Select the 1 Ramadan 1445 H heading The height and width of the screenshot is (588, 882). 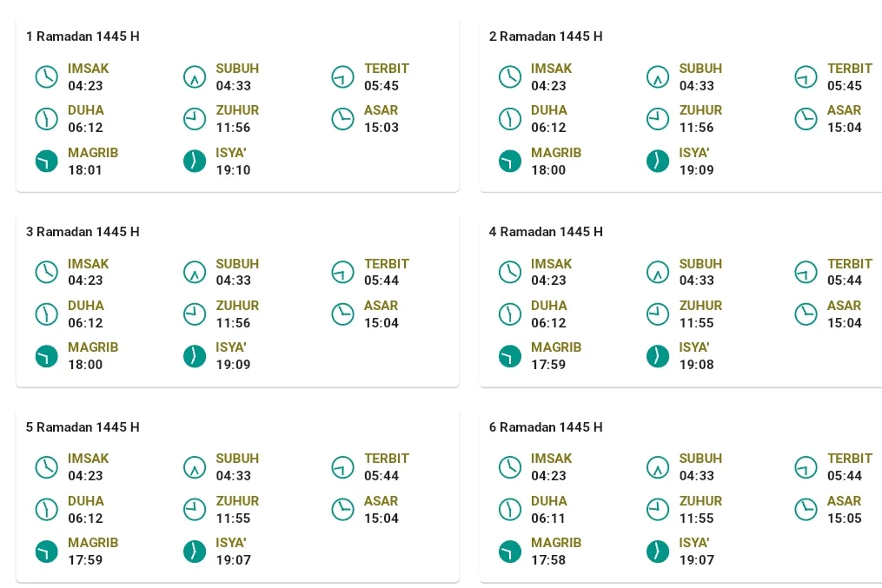pos(83,36)
